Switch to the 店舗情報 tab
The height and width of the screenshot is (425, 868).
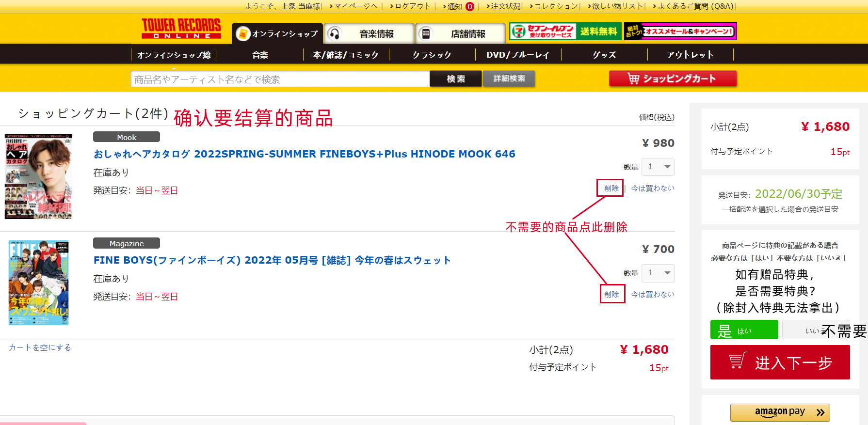(x=460, y=33)
